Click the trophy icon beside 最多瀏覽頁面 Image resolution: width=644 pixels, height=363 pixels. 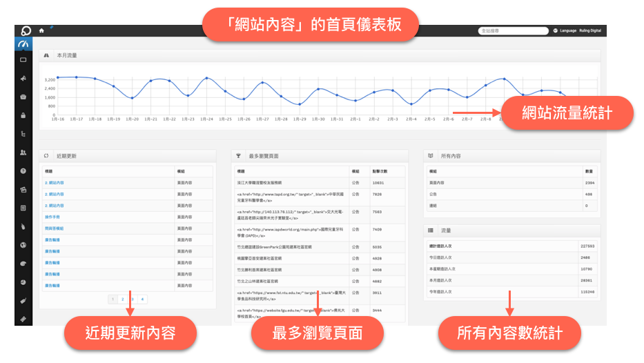coord(239,156)
